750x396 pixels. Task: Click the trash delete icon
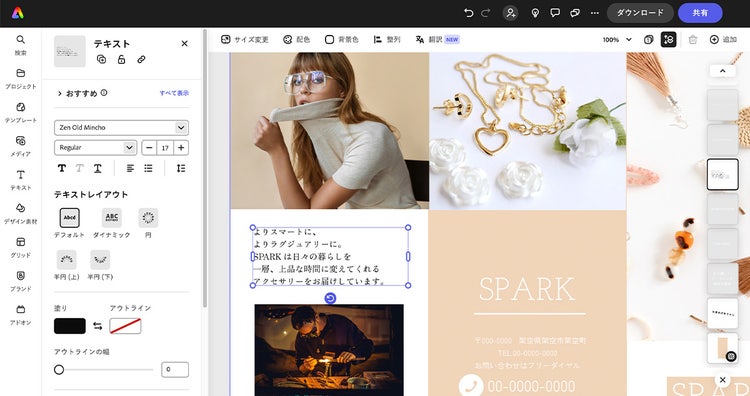coord(693,40)
